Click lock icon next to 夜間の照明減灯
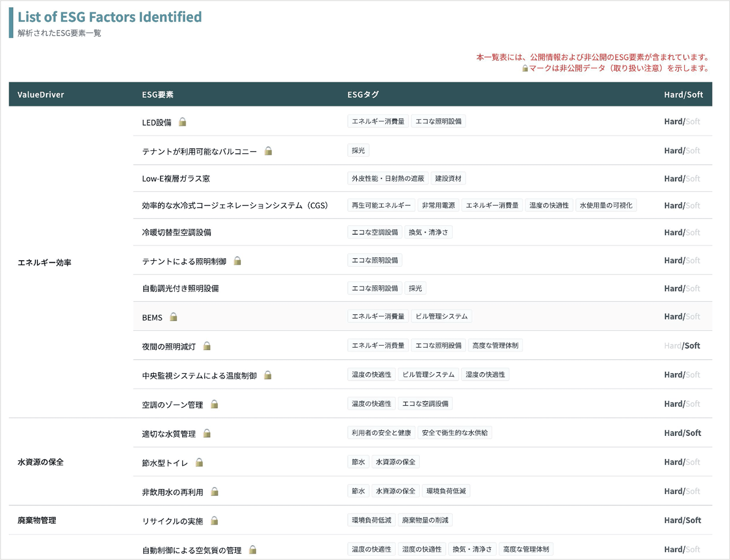The image size is (730, 560). tap(207, 346)
